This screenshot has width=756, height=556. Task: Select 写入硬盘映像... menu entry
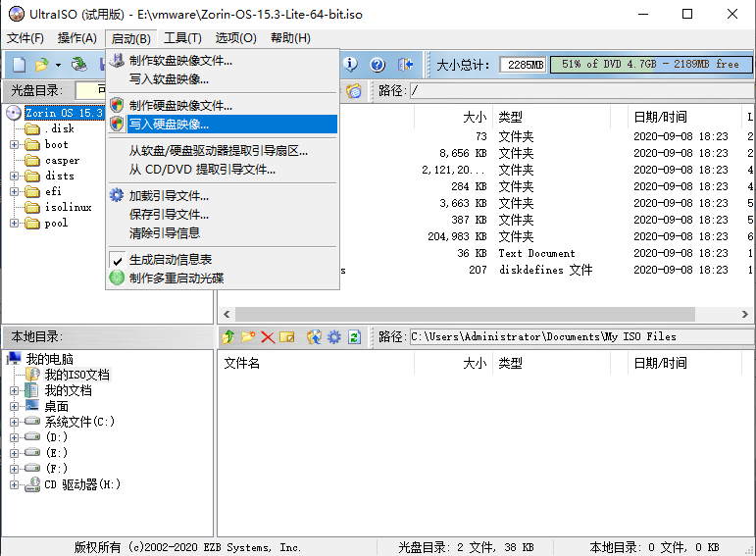point(222,124)
